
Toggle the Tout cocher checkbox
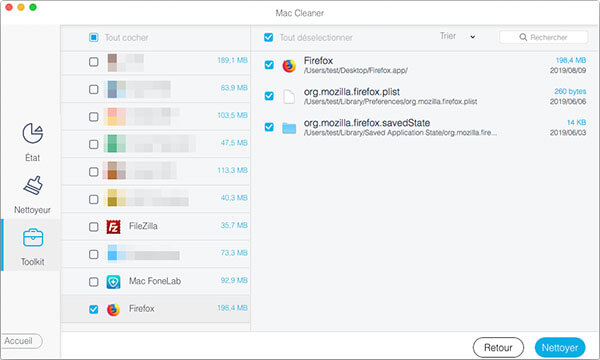coord(94,37)
